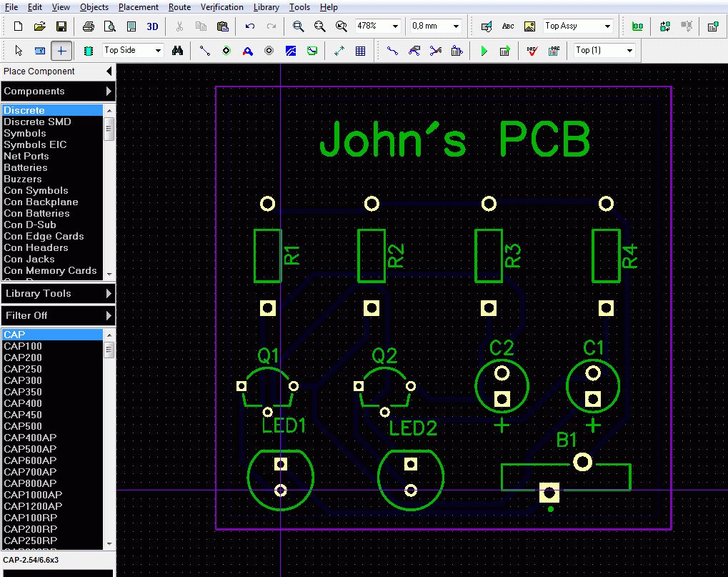Select the place ratline tool
Viewport: 728px width, 577px height.
coord(205,50)
